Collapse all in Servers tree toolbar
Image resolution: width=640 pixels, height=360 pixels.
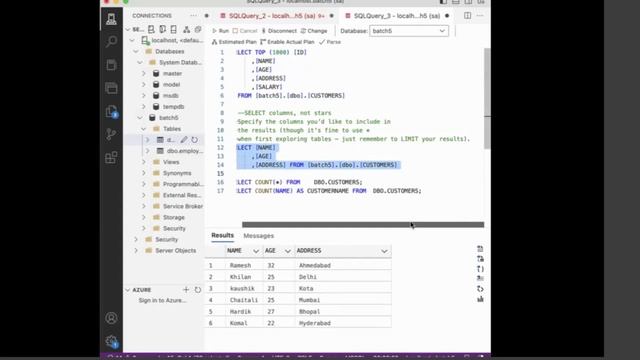198,29
